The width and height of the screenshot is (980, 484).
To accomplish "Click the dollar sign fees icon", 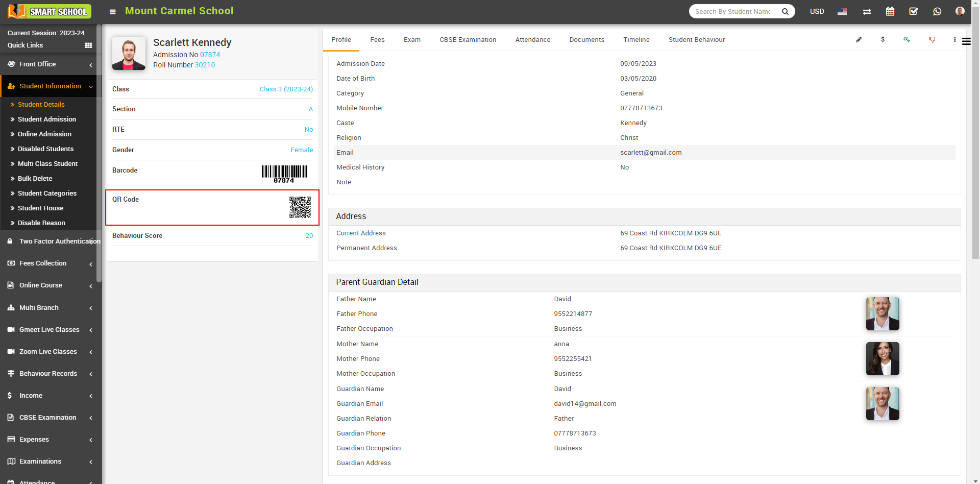I will (883, 40).
